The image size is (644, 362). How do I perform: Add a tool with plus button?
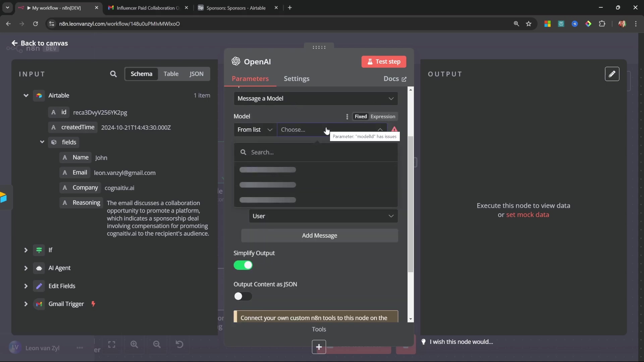tap(319, 347)
